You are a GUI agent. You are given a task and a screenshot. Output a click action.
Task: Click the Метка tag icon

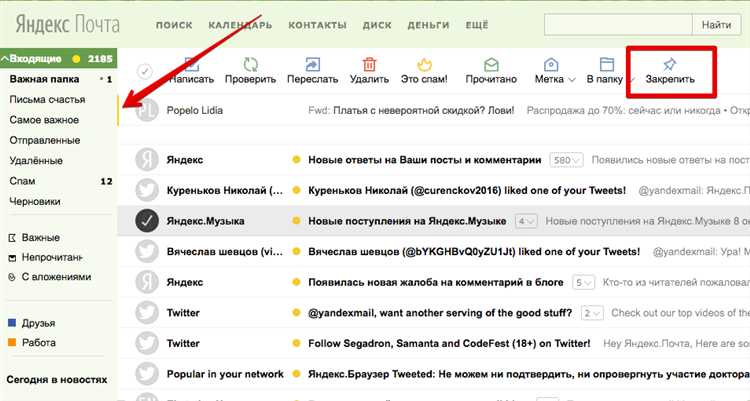click(x=551, y=64)
